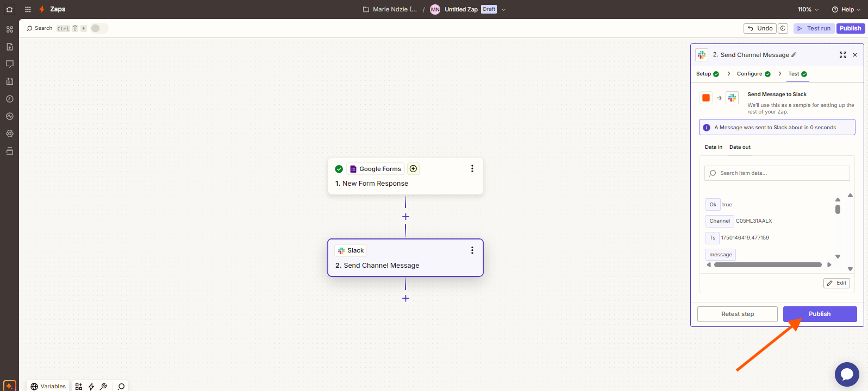Open the activity pulse icon in sidebar

(10, 116)
